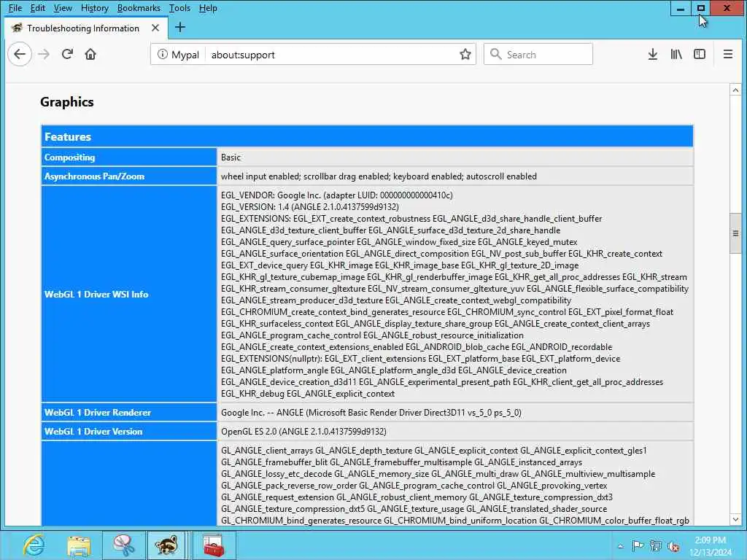
Task: Select the WebGL 1 Driver Version label
Action: (93, 432)
